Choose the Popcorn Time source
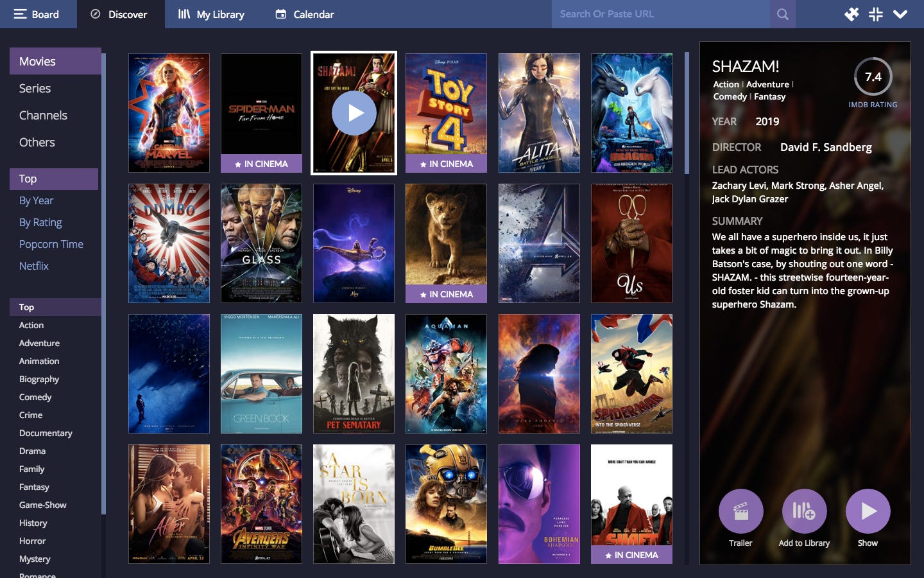Viewport: 924px width, 578px height. 51,243
